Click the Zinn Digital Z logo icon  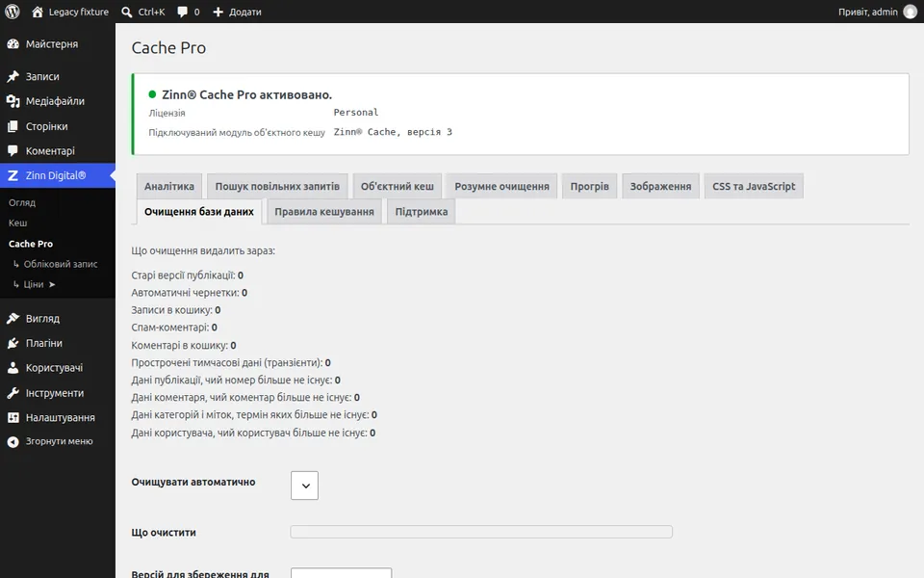pyautogui.click(x=13, y=175)
